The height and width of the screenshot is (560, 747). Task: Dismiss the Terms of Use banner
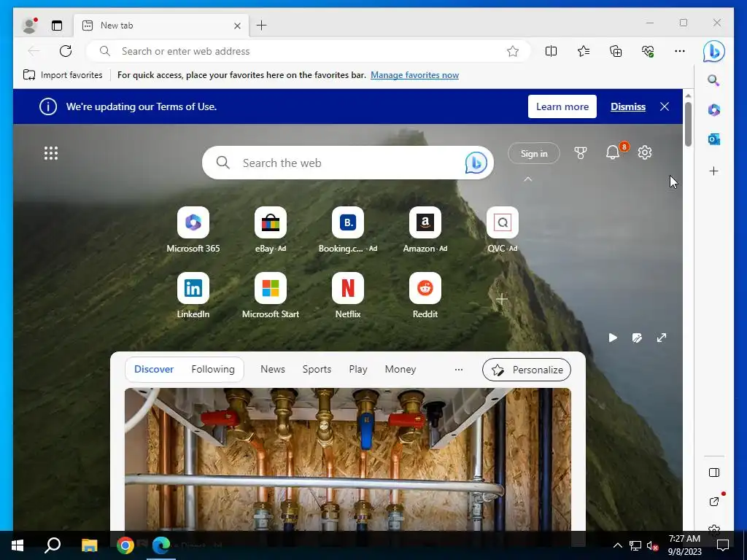pos(628,106)
